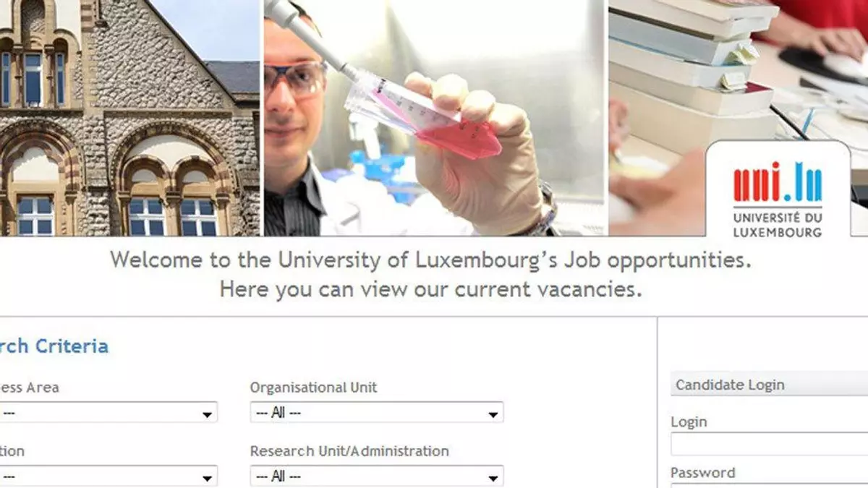The width and height of the screenshot is (868, 488).
Task: Click the Login field label
Action: (689, 421)
